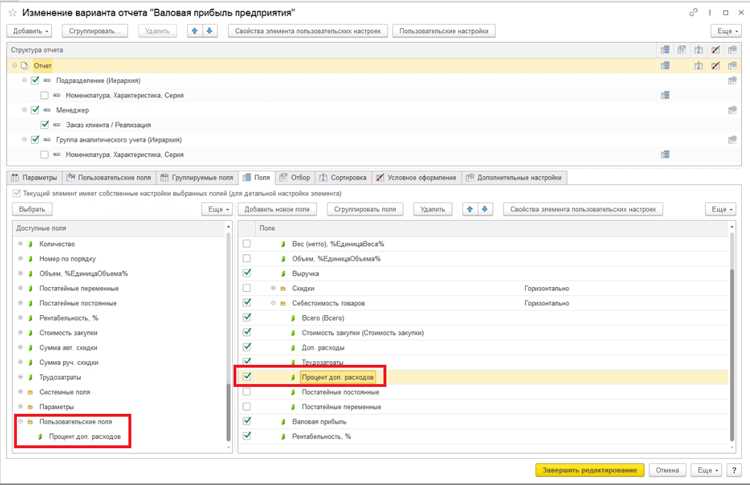Click move field up arrow in fields panel
750x485 pixels.
pos(470,209)
